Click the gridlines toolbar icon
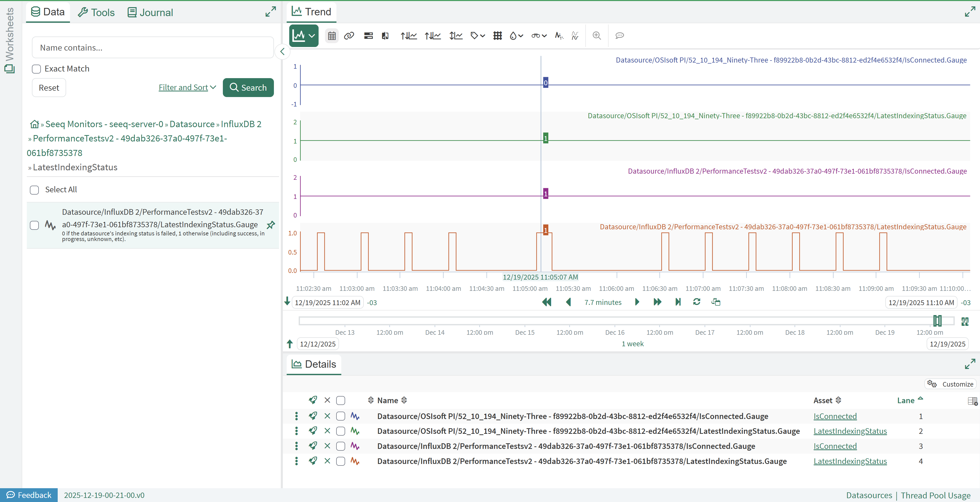Screen dimensions: 980x502 coord(497,36)
